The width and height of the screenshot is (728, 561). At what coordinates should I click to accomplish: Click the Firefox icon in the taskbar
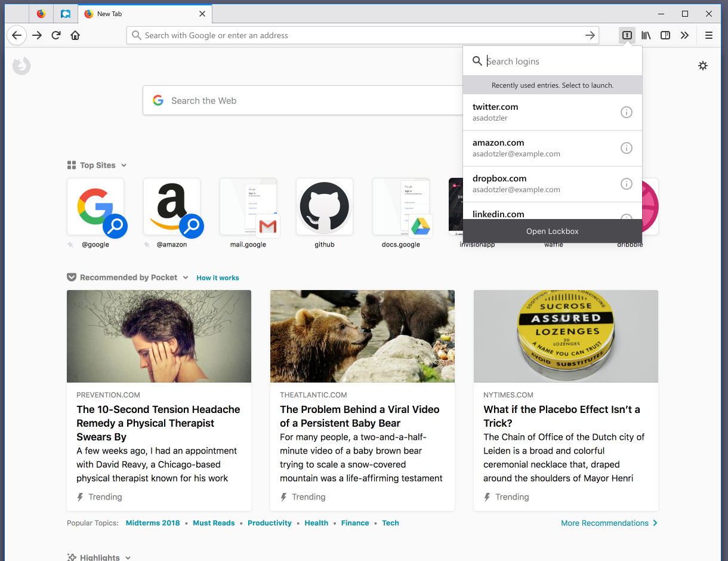click(x=41, y=13)
